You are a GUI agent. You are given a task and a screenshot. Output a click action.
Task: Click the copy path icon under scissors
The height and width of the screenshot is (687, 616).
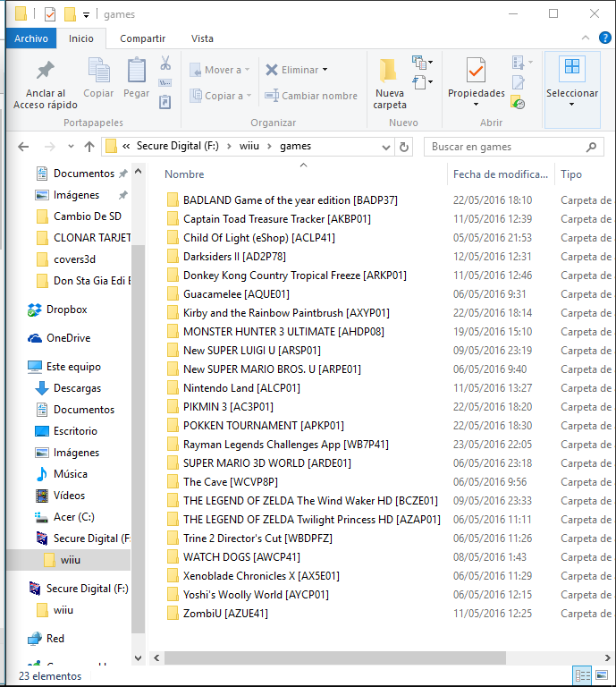tap(165, 83)
